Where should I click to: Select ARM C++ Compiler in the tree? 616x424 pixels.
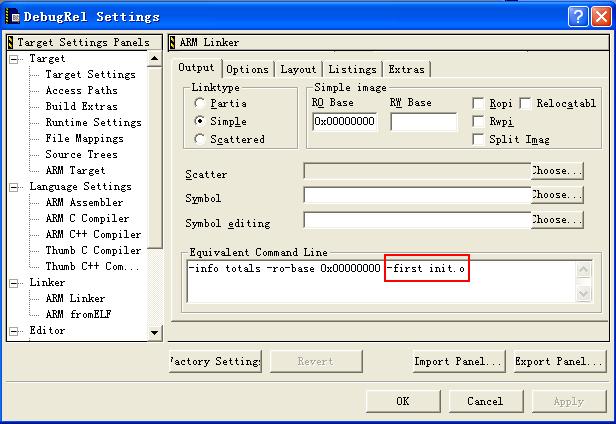point(93,235)
